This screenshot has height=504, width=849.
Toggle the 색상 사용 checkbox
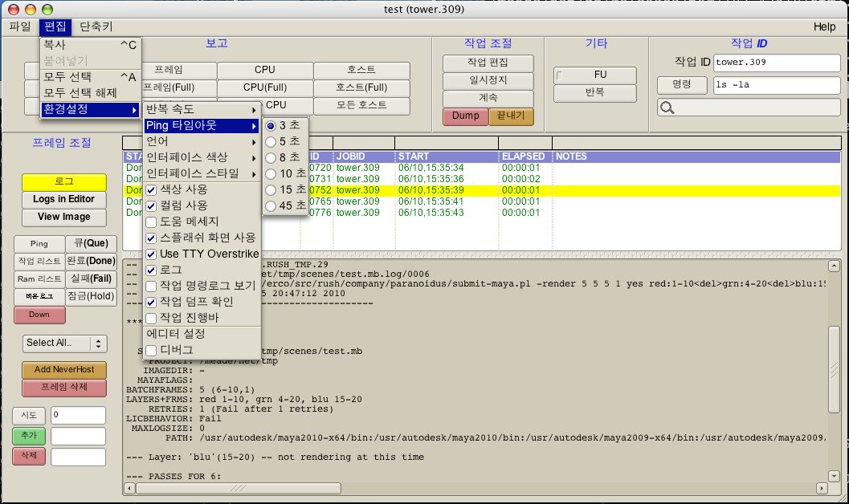[151, 190]
